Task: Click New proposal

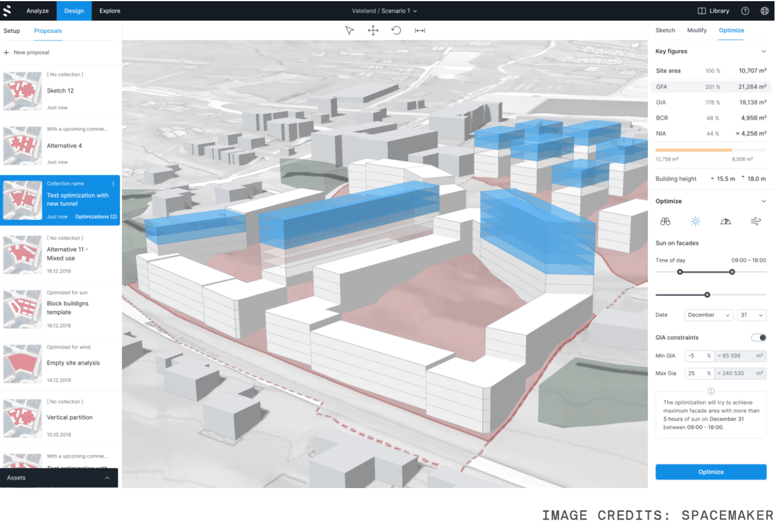Action: click(32, 53)
